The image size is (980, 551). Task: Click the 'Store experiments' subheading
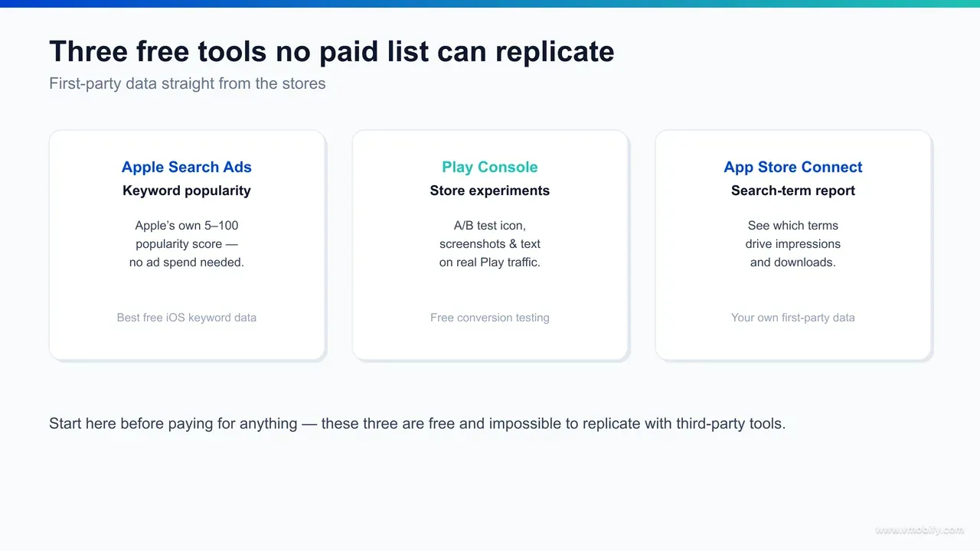pyautogui.click(x=490, y=191)
